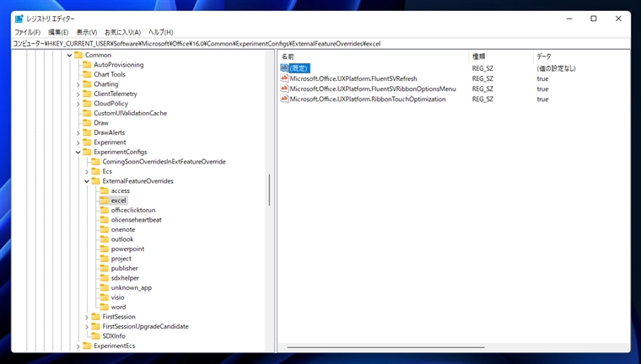Open the 編集(E) menu
The width and height of the screenshot is (641, 364).
pos(58,32)
